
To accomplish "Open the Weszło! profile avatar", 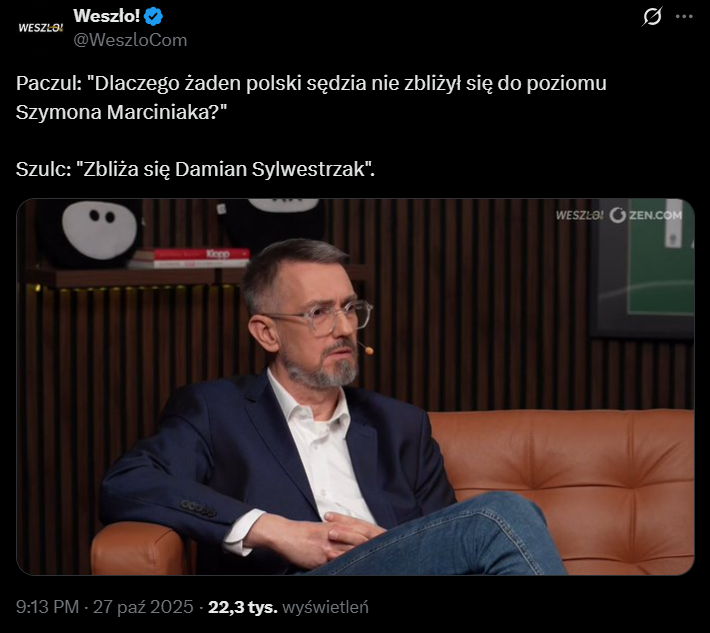I will 40,28.
